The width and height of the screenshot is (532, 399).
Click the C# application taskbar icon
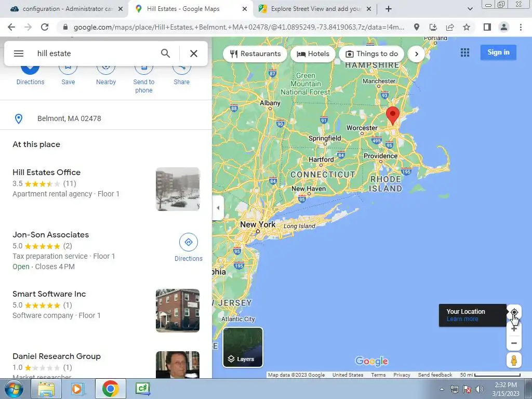(x=143, y=389)
